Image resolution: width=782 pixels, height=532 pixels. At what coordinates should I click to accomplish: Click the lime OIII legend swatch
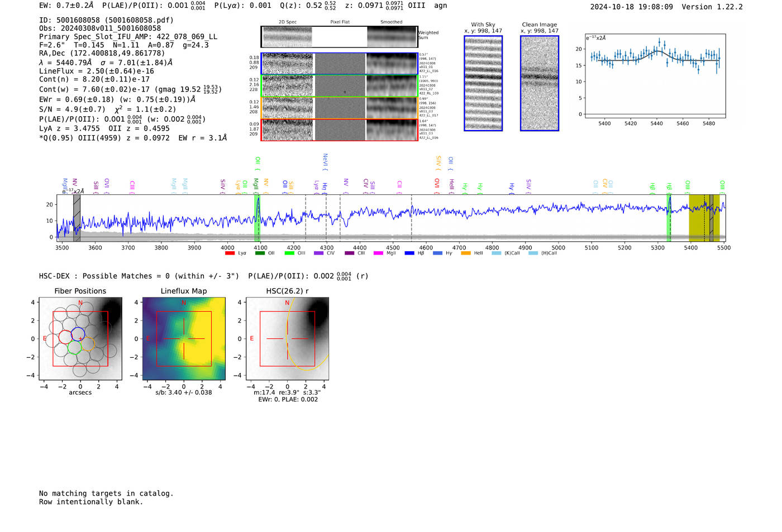point(289,253)
